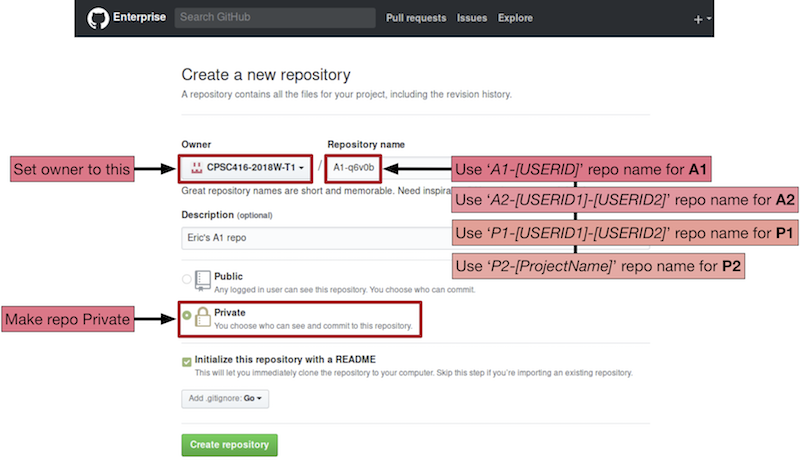
Task: Click the GitHub Octocat logo
Action: click(x=98, y=18)
